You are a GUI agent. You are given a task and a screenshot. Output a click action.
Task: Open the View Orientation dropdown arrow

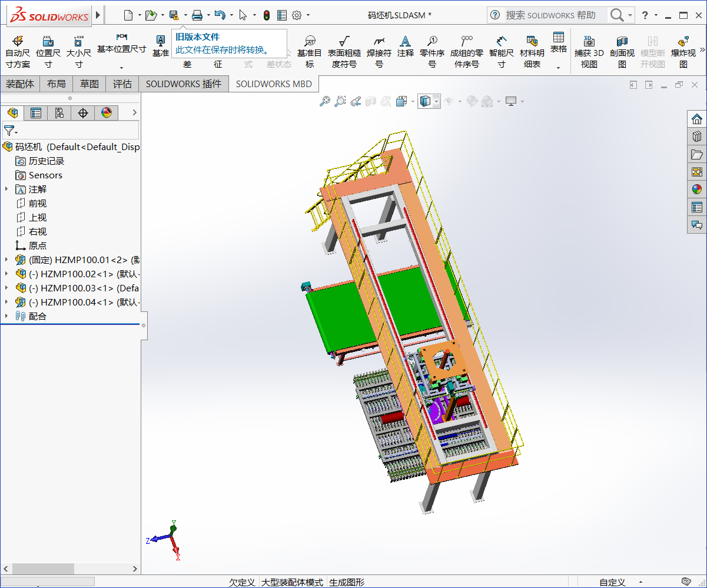(x=437, y=101)
